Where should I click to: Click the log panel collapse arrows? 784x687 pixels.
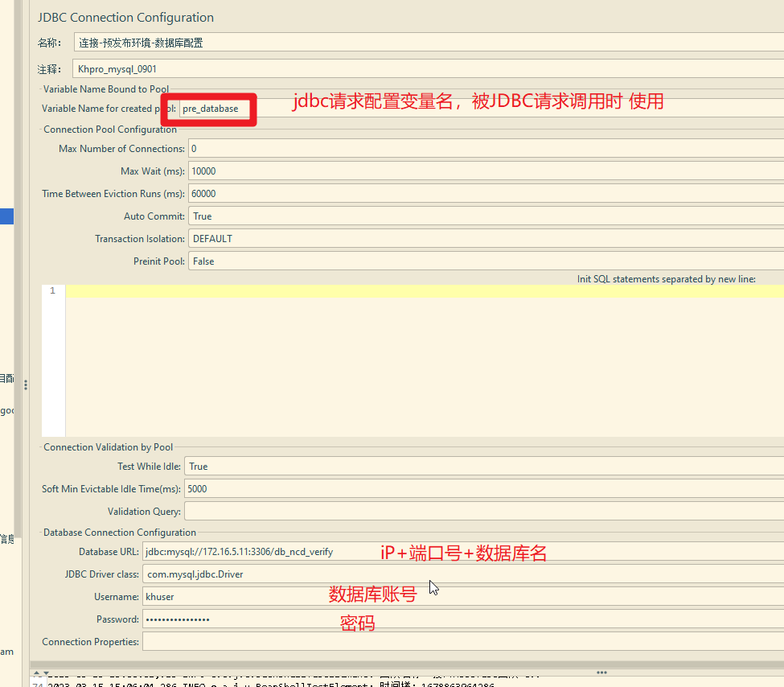pyautogui.click(x=41, y=673)
